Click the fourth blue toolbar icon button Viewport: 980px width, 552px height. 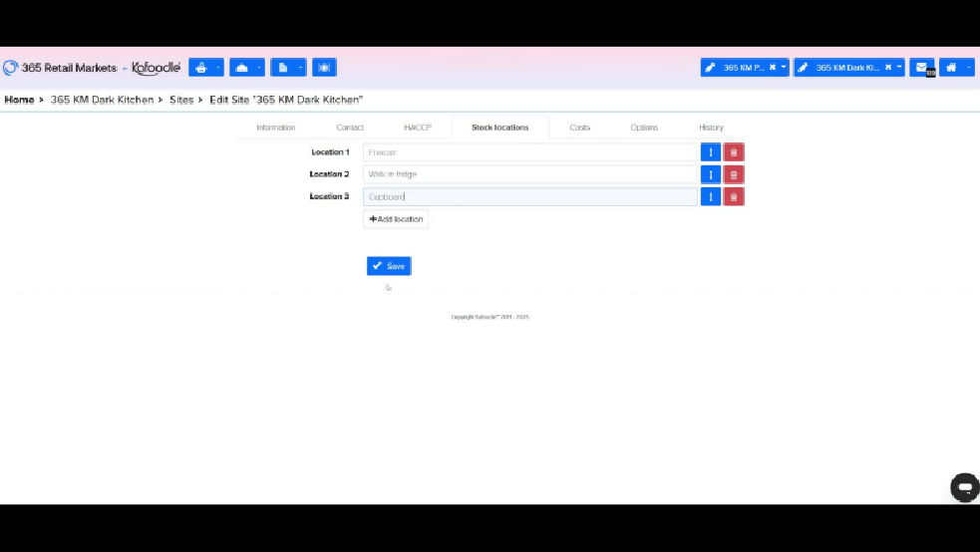tap(324, 68)
